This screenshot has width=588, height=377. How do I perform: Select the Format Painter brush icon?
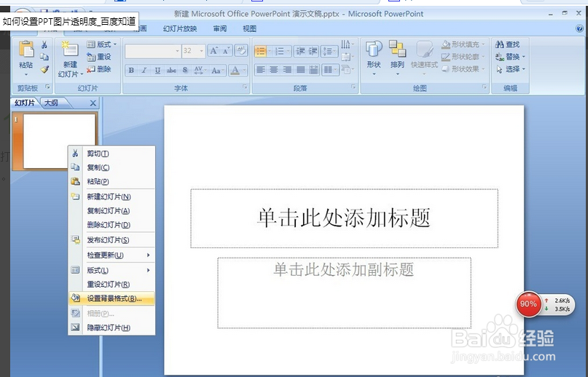pyautogui.click(x=44, y=69)
